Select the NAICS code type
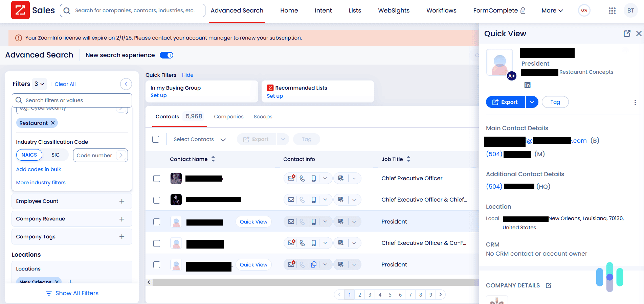Image resolution: width=644 pixels, height=304 pixels. 29,155
